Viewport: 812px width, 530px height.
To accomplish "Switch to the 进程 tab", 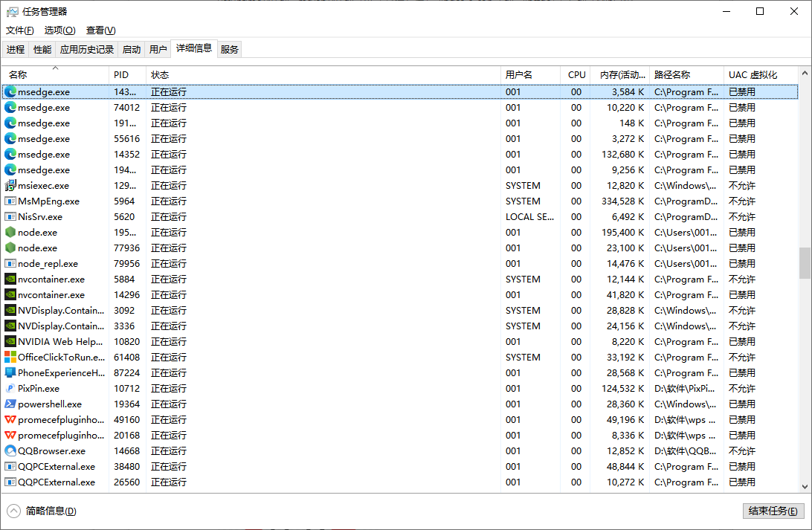I will tap(16, 49).
